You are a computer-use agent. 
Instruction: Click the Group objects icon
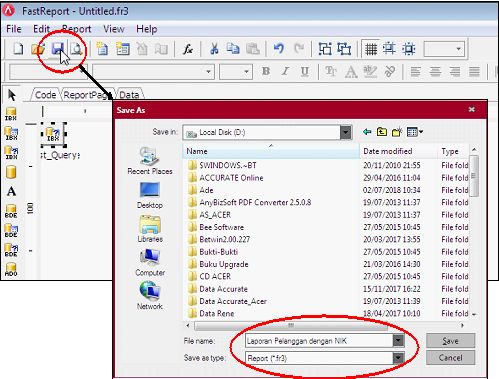point(325,49)
